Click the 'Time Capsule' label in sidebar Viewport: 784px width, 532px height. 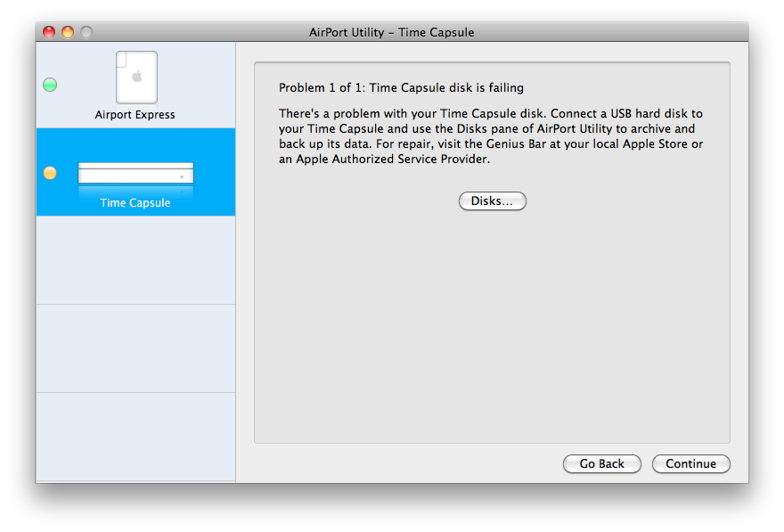(135, 202)
